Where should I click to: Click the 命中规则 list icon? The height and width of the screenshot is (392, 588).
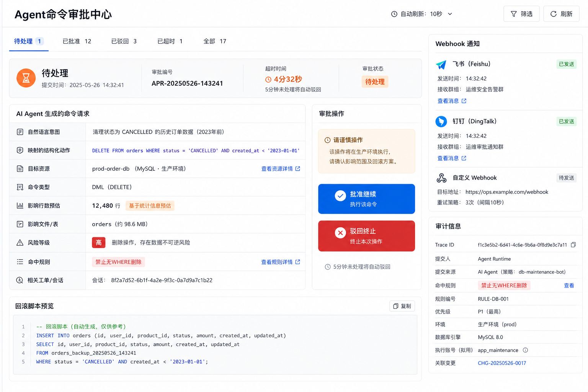(20, 262)
